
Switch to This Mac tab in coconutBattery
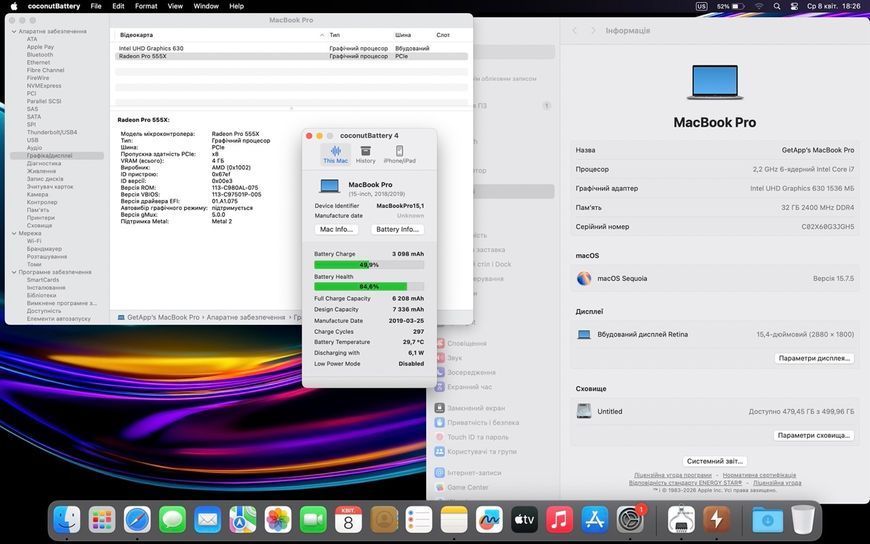tap(335, 154)
